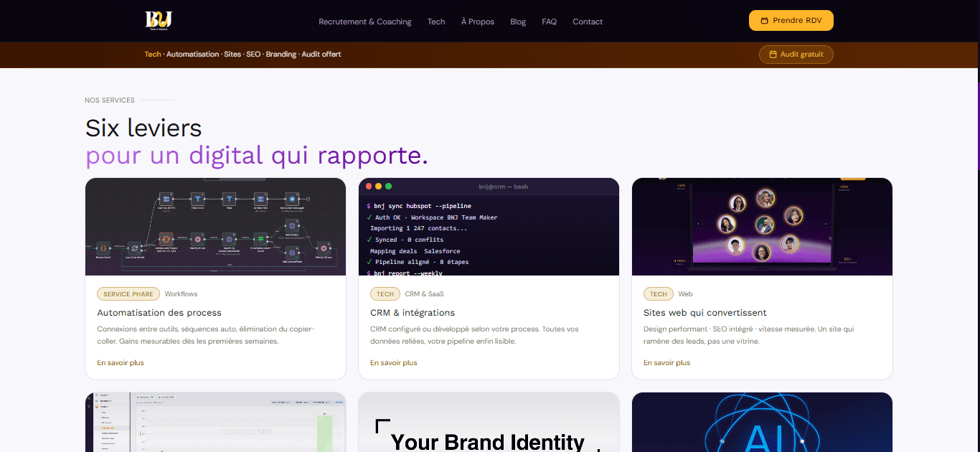Open the Sites web qui convertissent title
This screenshot has height=452, width=980.
(705, 313)
